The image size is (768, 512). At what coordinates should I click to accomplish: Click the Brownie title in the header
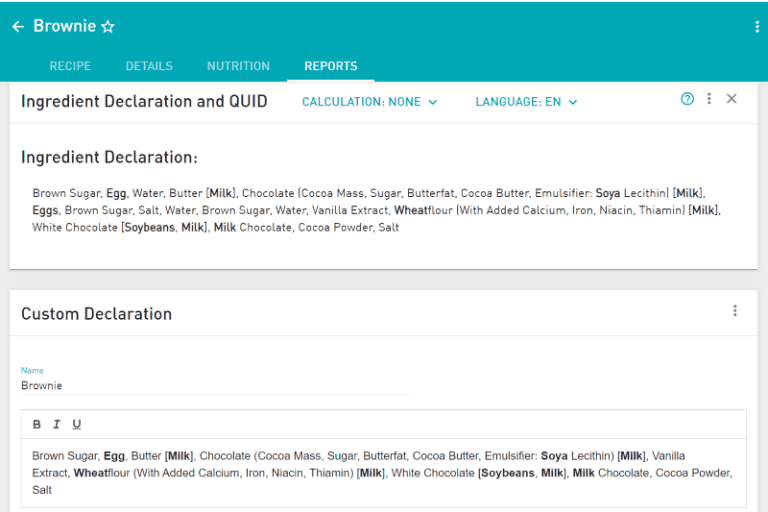pyautogui.click(x=64, y=26)
